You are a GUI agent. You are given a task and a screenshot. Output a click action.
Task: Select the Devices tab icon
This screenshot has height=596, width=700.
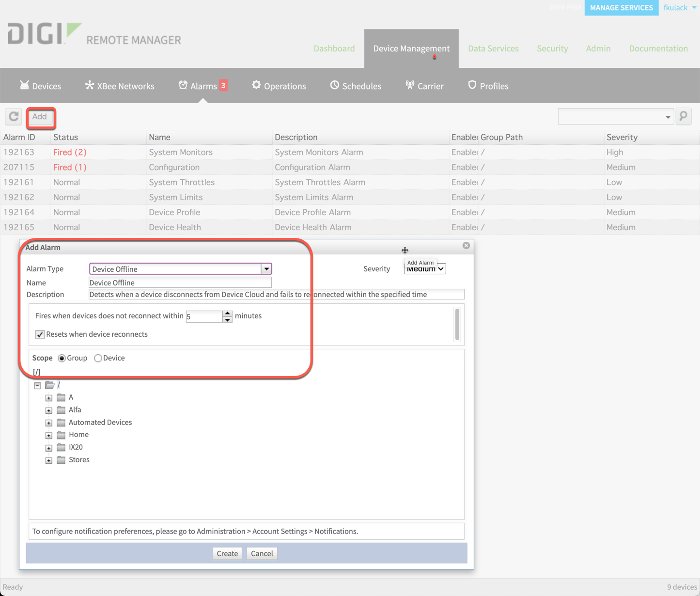[x=25, y=85]
